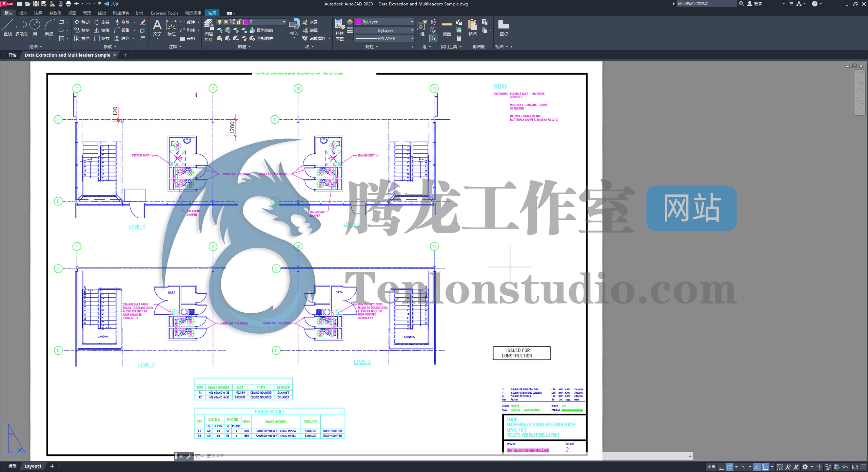Click the Offset tool icon
Screen dimensions: 868x472
tap(143, 38)
